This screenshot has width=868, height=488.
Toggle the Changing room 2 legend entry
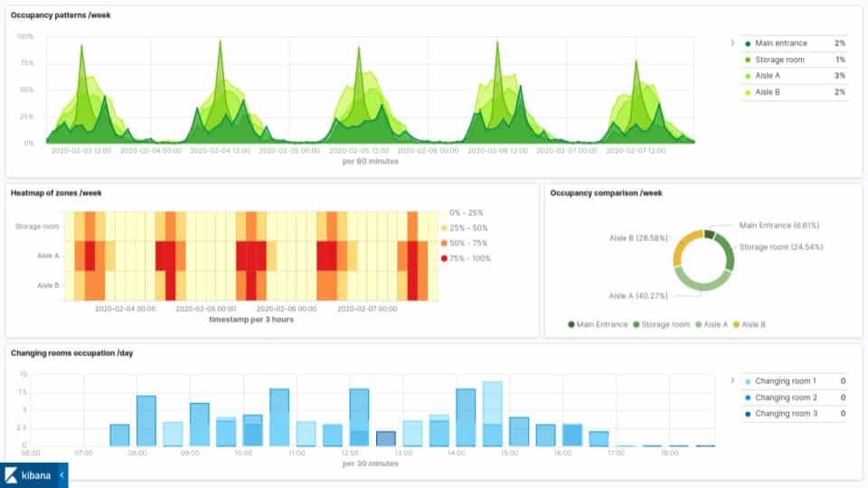(795, 398)
